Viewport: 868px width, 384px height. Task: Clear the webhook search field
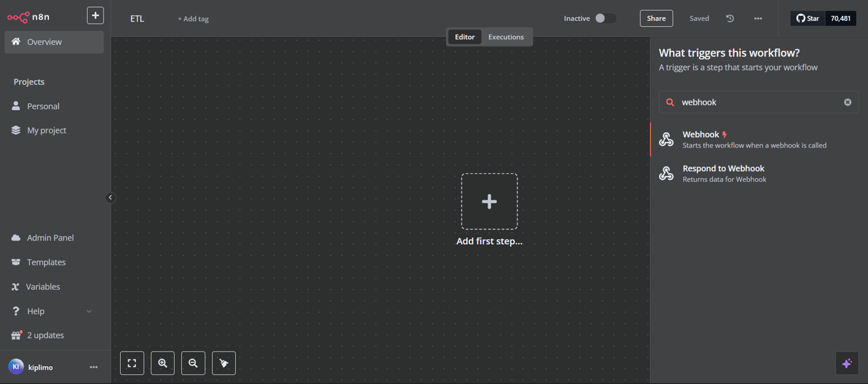point(848,102)
